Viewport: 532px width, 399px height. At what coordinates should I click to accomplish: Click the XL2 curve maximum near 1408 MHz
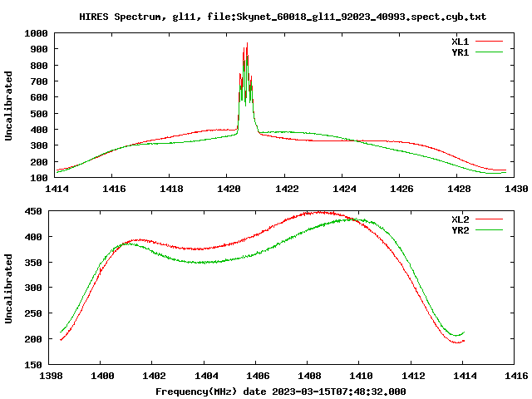(318, 213)
